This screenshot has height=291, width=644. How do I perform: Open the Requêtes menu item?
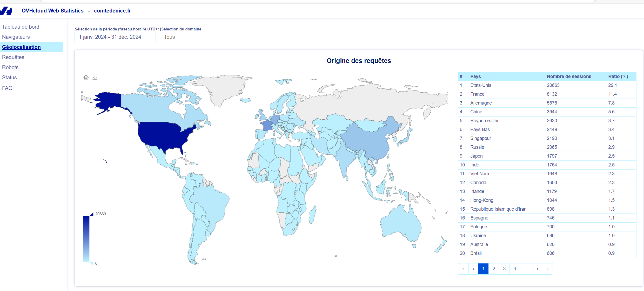[x=13, y=57]
